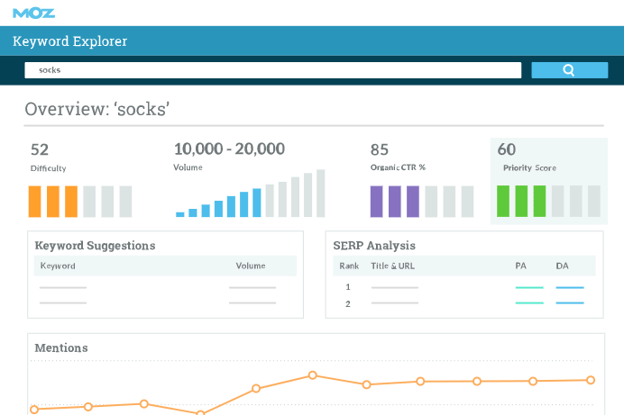Click the 'Difficulty' label
Viewport: 624px width, 415px height.
pos(48,168)
